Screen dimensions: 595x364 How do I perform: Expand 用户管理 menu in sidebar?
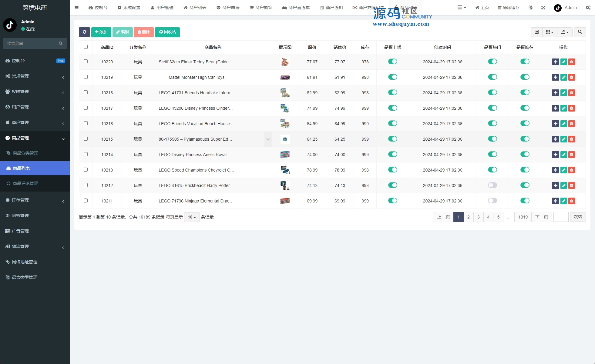click(35, 107)
